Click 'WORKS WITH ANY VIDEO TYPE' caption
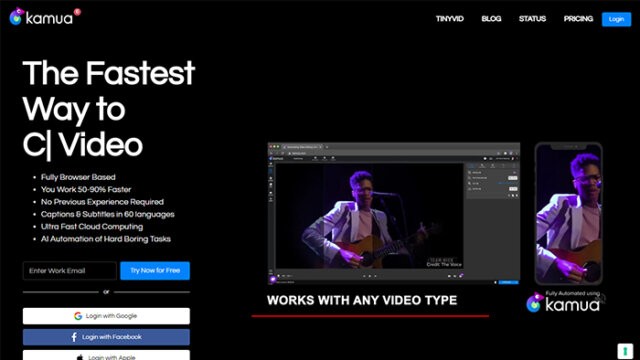This screenshot has height=360, width=640. coord(362,300)
